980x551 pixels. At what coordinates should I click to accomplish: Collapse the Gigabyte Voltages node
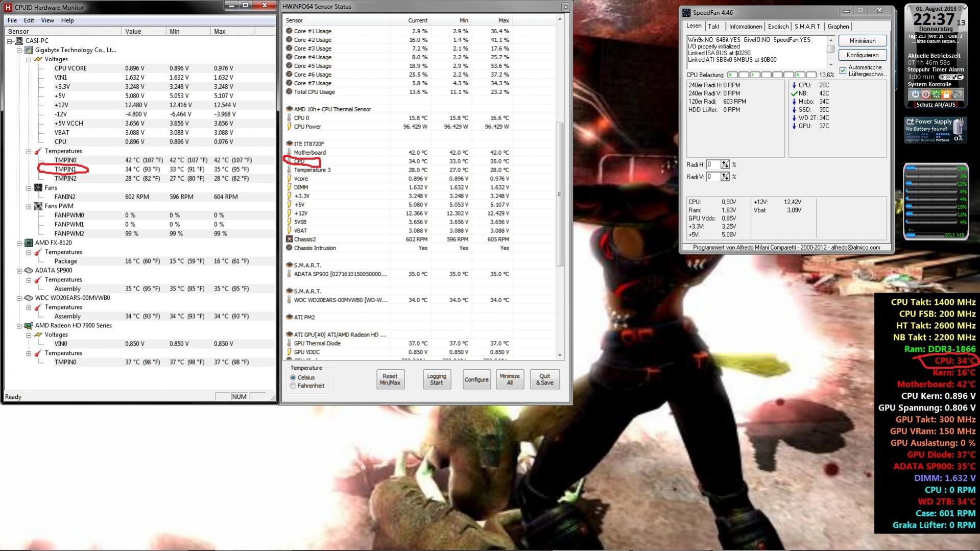coord(29,60)
